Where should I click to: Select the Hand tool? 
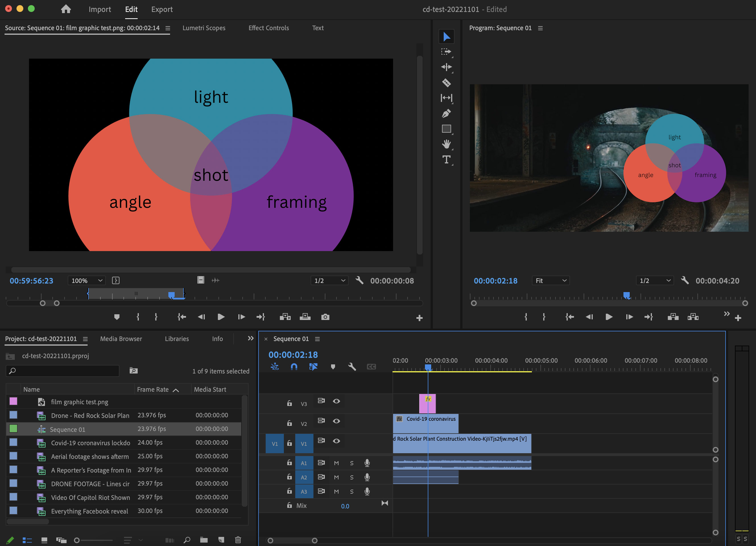click(446, 144)
